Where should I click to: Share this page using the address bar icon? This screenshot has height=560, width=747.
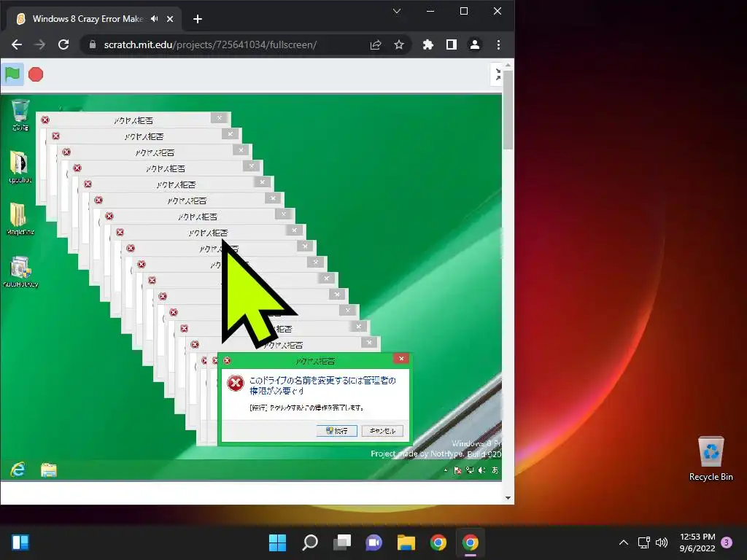tap(376, 44)
